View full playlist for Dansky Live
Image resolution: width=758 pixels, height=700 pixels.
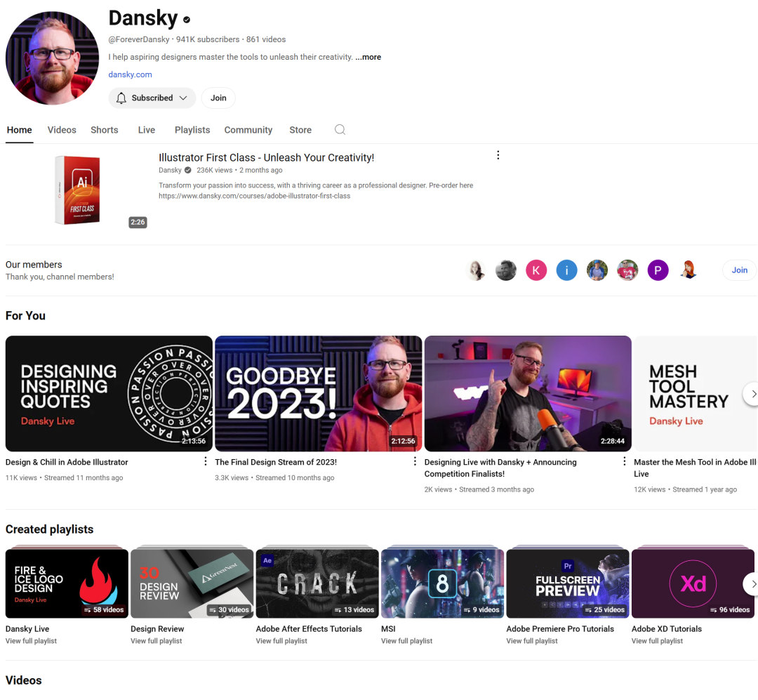(x=31, y=641)
